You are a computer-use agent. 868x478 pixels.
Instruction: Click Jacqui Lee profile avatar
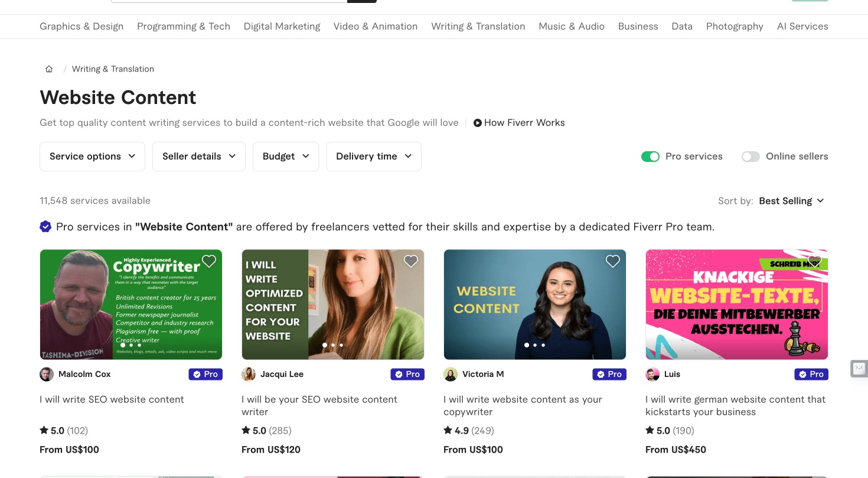coord(249,374)
